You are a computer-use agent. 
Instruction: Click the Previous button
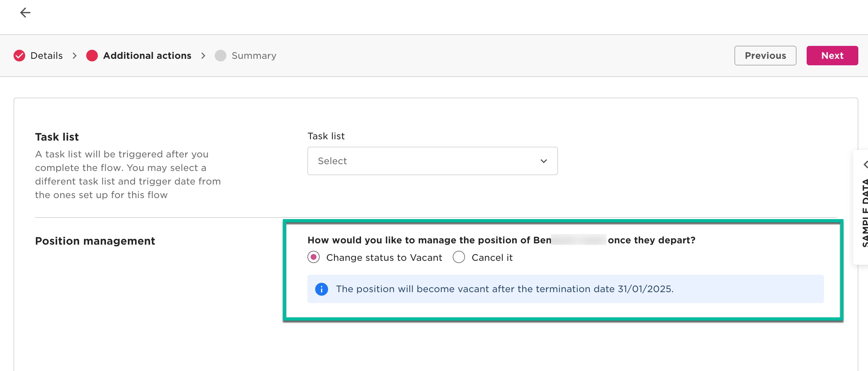(x=765, y=56)
